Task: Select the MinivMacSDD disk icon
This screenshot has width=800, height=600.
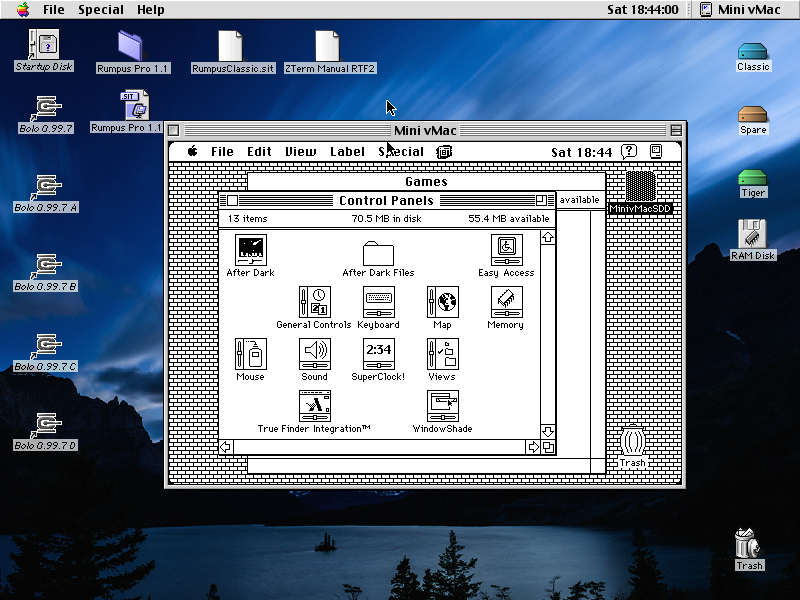Action: pos(640,186)
